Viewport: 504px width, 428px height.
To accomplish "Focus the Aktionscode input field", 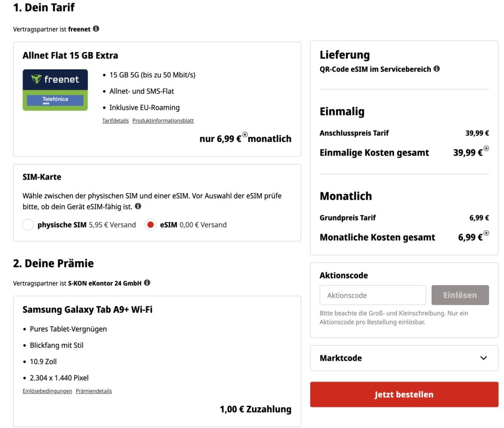I will (x=373, y=295).
